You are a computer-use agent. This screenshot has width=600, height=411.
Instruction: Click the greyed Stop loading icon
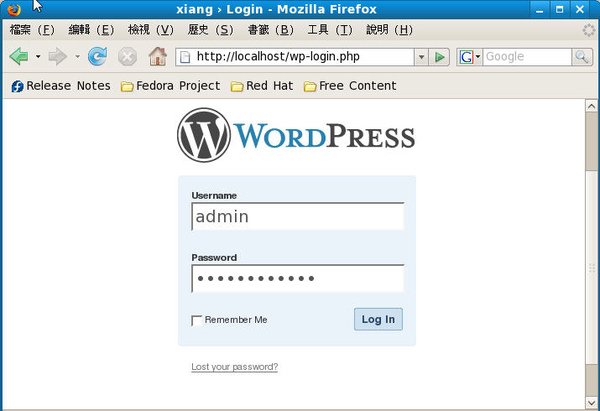(127, 57)
